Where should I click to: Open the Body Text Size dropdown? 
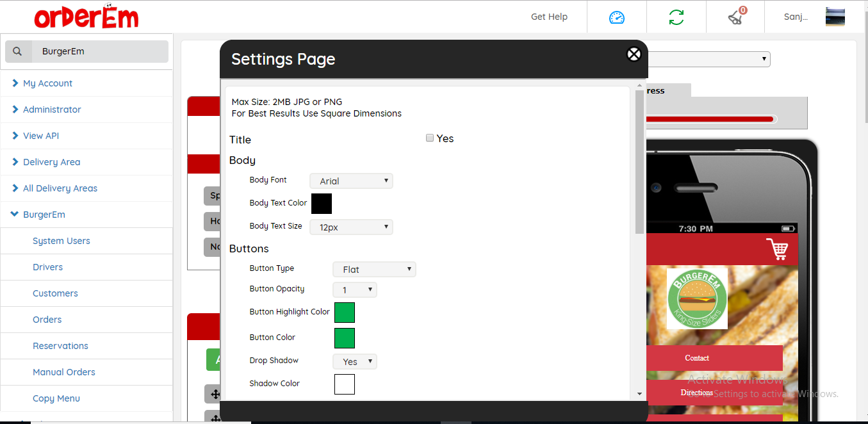(x=351, y=227)
